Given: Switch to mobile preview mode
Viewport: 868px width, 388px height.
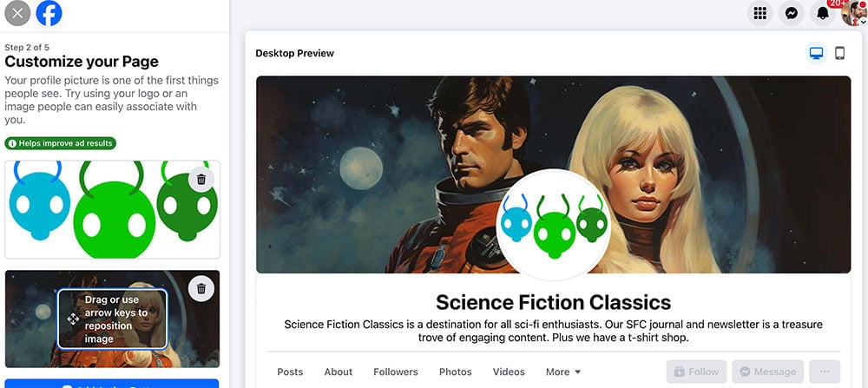Looking at the screenshot, I should click(839, 54).
